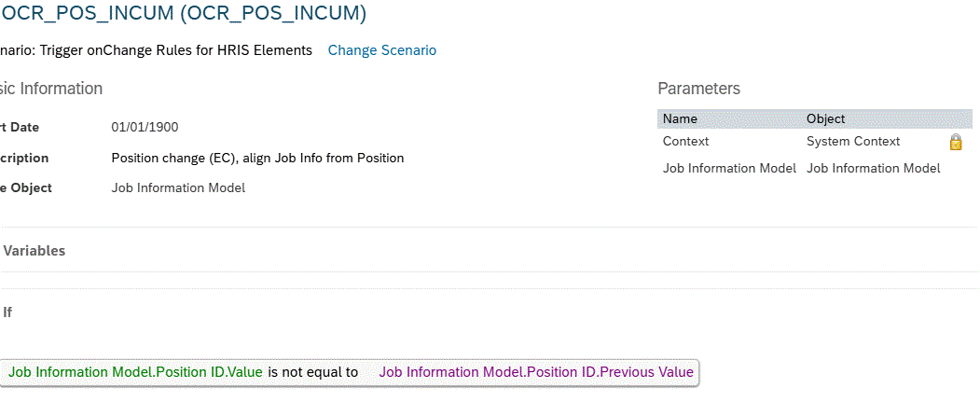Screen dimensions: 980x402
Task: Click the OCR_POS_INCUM rule title
Action: (x=184, y=13)
